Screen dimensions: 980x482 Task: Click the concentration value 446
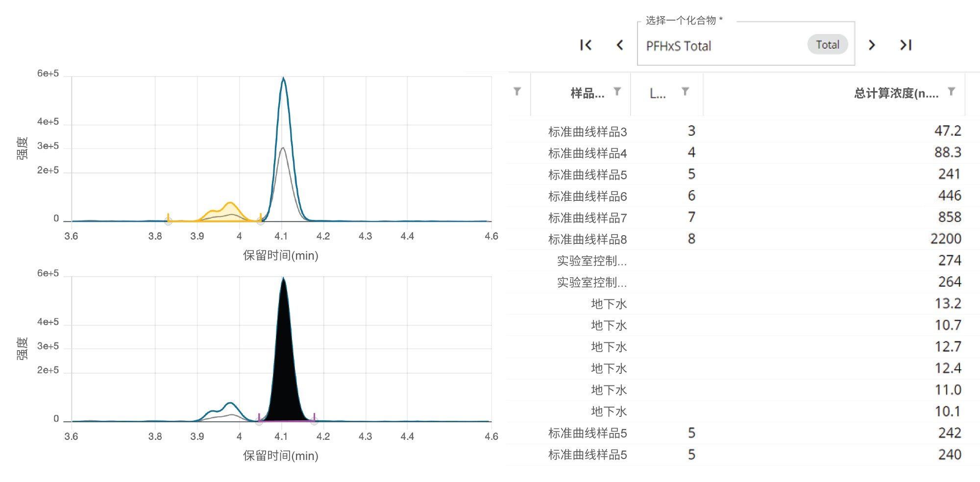click(950, 195)
